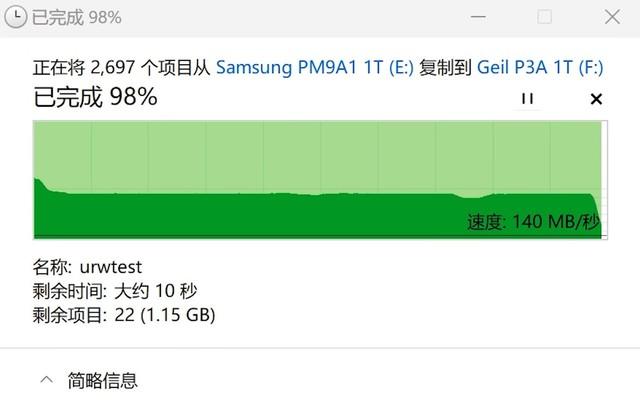Pause the file copy operation
The width and height of the screenshot is (640, 406).
[x=527, y=99]
